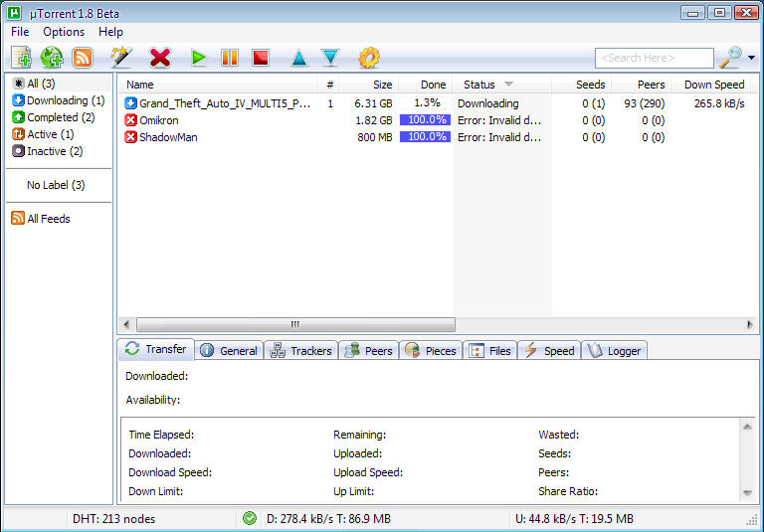
Task: Sort by the Done column header
Action: pos(426,85)
